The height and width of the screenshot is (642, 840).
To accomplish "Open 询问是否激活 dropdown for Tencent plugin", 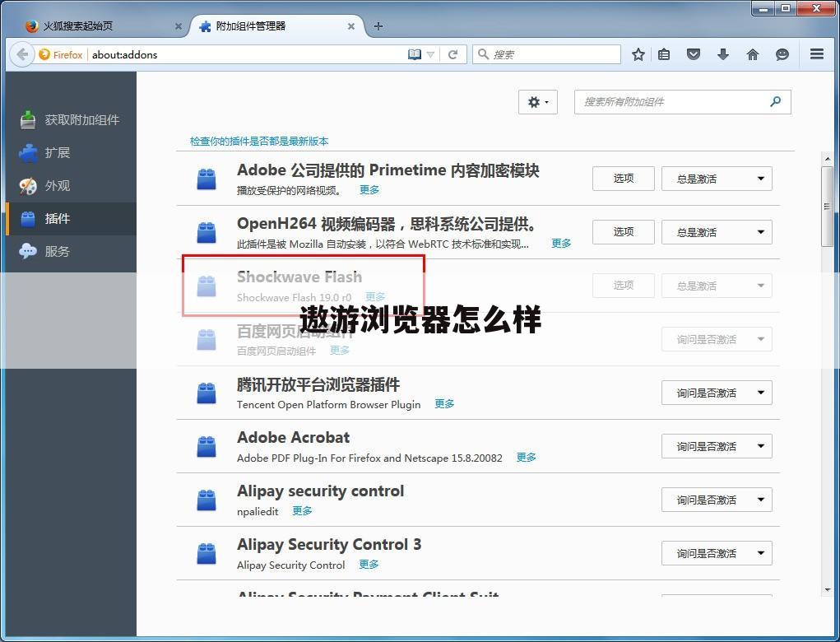I will click(x=717, y=393).
